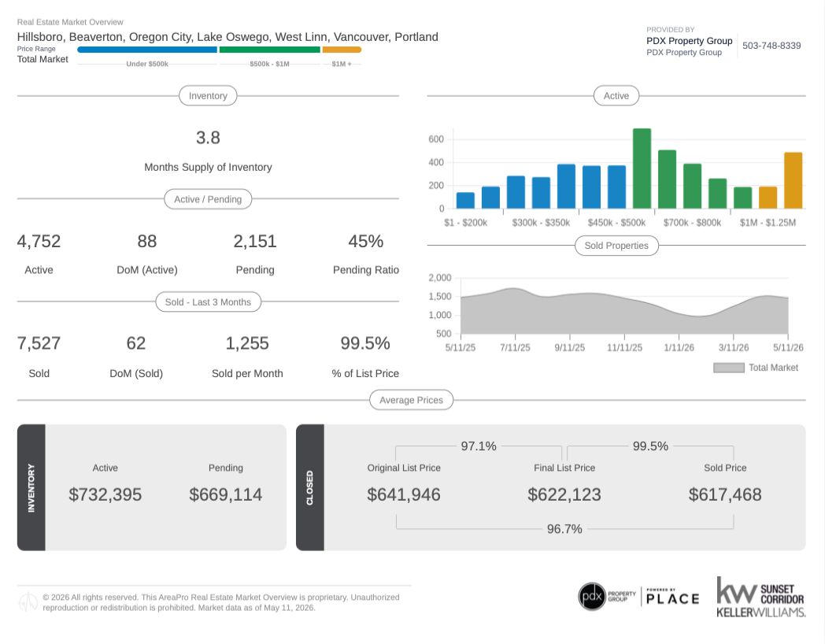The height and width of the screenshot is (644, 825).
Task: Click the $617,468 Sold Price
Action: [x=725, y=494]
